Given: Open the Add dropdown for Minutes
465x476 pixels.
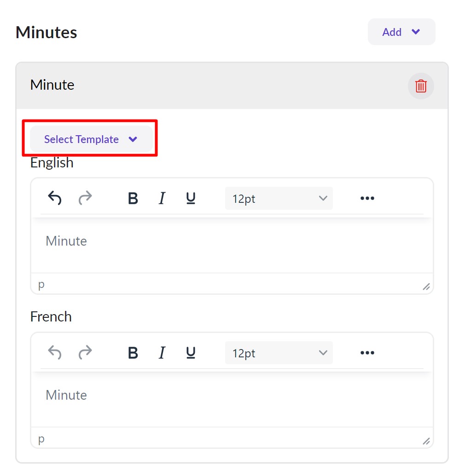Looking at the screenshot, I should (x=401, y=32).
